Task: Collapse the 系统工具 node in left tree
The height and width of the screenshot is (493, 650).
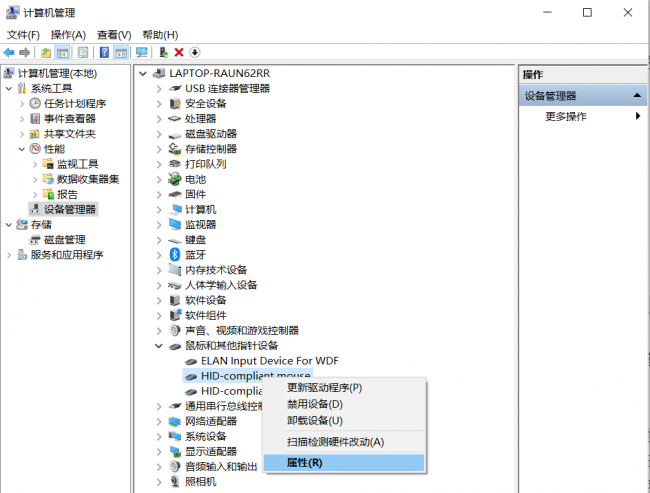Action: click(x=9, y=88)
